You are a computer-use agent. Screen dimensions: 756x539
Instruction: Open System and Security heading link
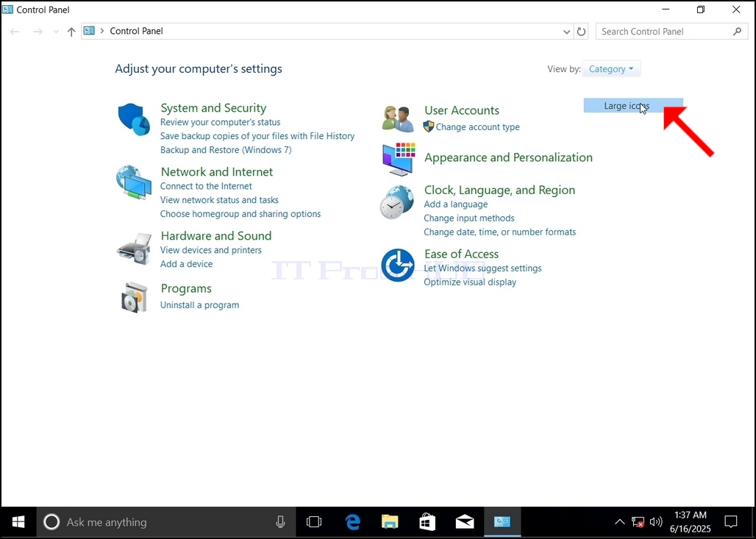pos(213,107)
